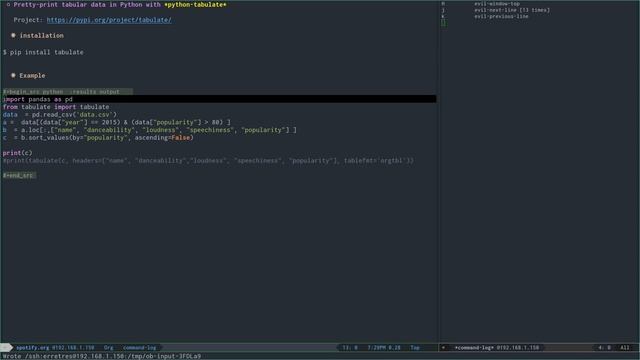Open the pypi.org tabulate project link
Screen dimensions: 640x360
point(109,20)
